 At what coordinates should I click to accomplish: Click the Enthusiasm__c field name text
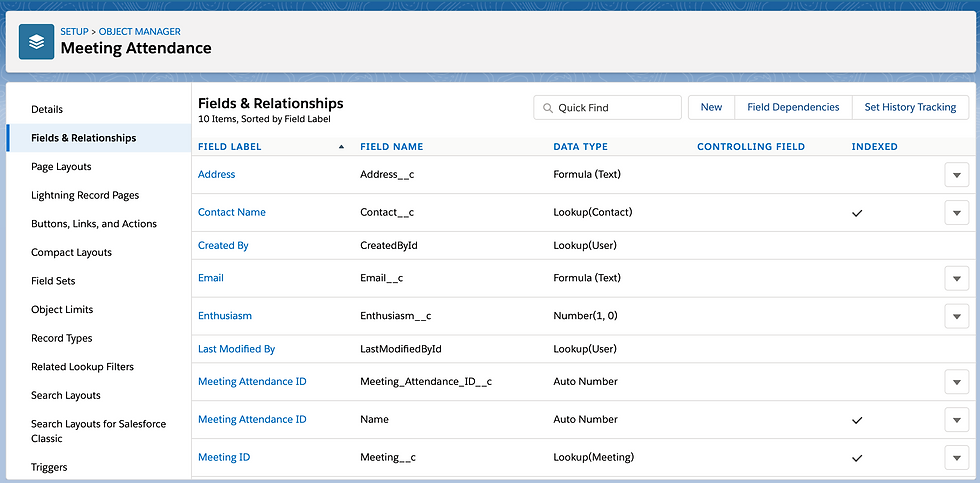tap(396, 316)
